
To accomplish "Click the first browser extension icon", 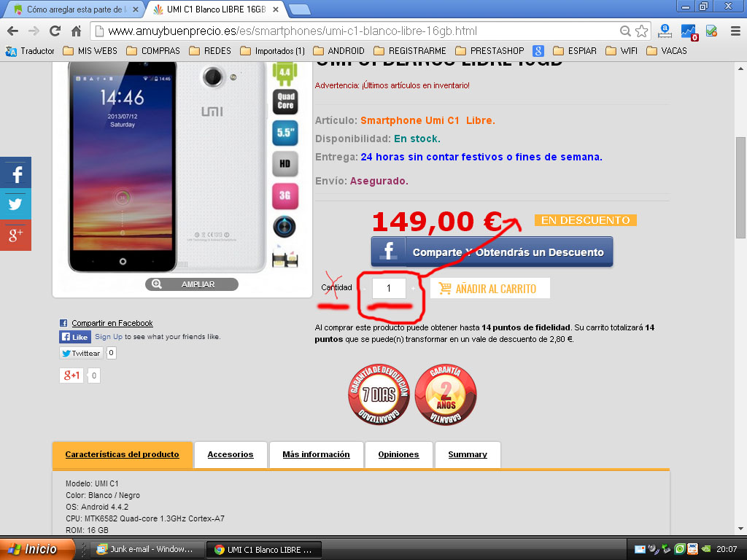I will click(665, 31).
